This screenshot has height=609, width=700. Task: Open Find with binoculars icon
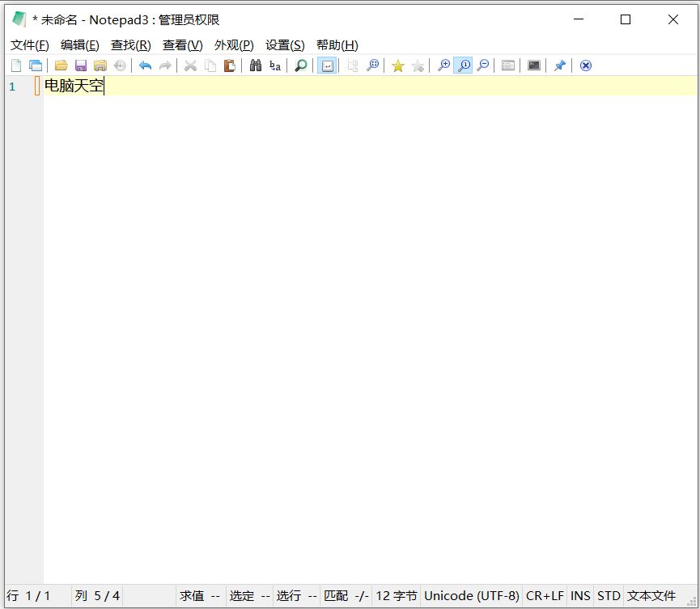coord(256,66)
